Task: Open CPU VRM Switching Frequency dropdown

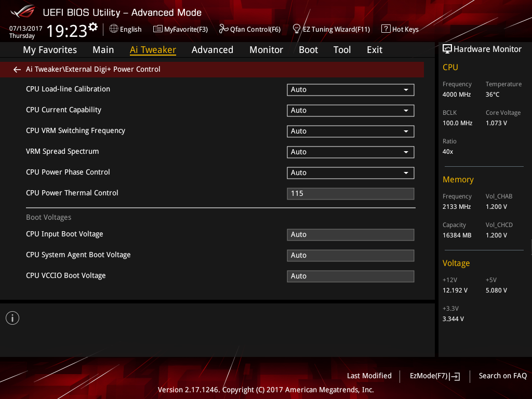Action: coord(351,131)
